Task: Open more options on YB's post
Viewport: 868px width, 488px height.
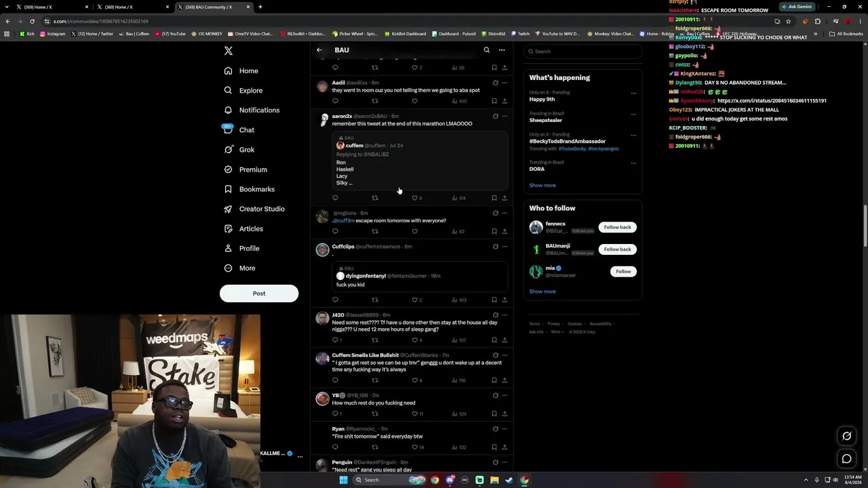Action: tap(505, 395)
